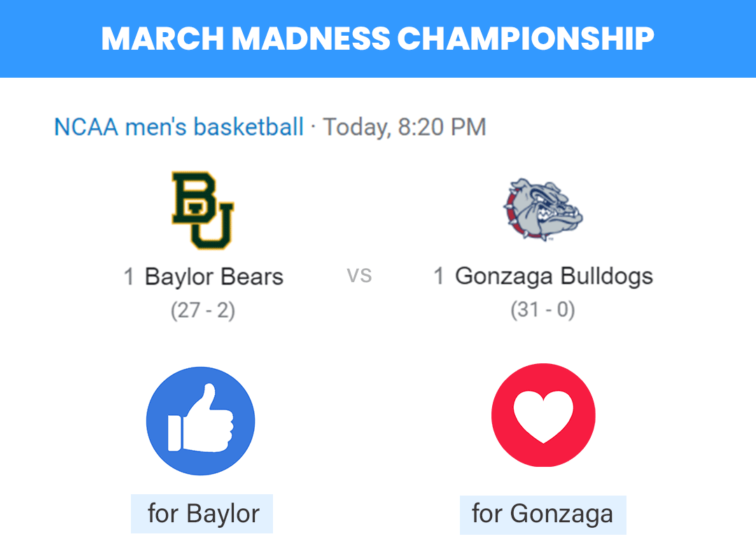Image resolution: width=756 pixels, height=560 pixels.
Task: Click Gonzaga's (31 - 0) record
Action: coord(543,309)
